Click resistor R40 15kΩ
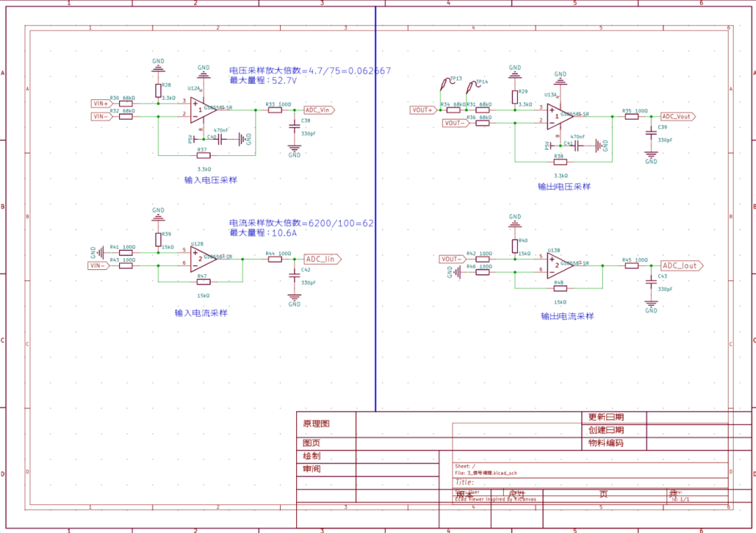 pos(515,246)
